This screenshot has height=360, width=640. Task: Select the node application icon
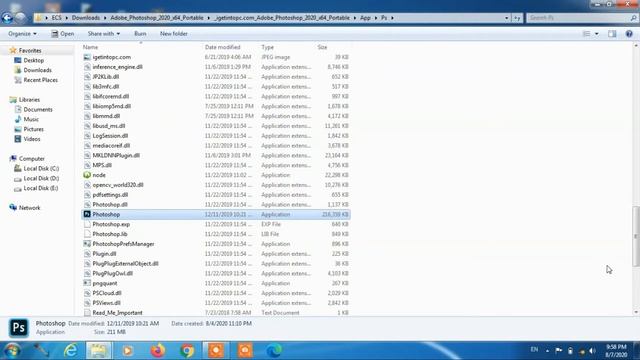[x=87, y=175]
